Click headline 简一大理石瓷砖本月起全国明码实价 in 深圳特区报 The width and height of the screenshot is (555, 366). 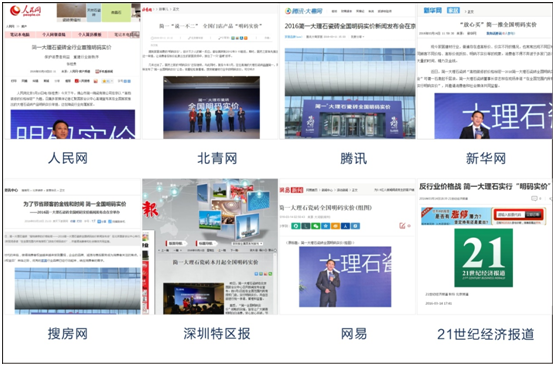215,262
